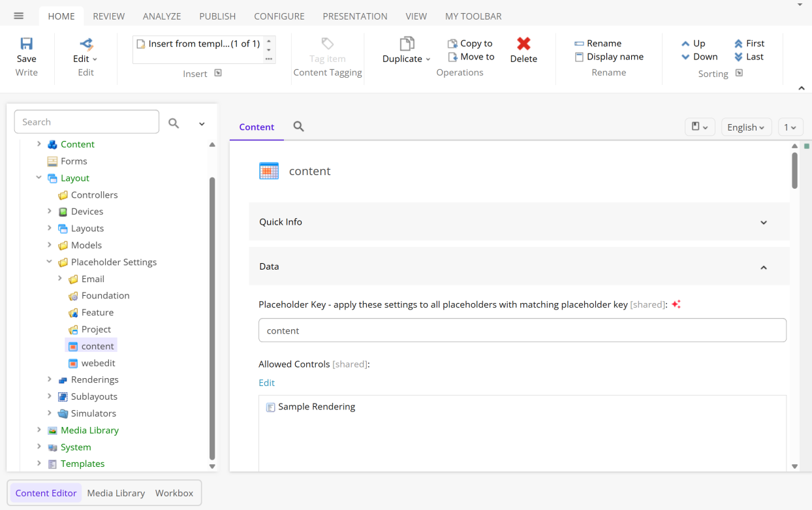Click the content pane vertical scrollbar
The width and height of the screenshot is (812, 510).
[794, 170]
